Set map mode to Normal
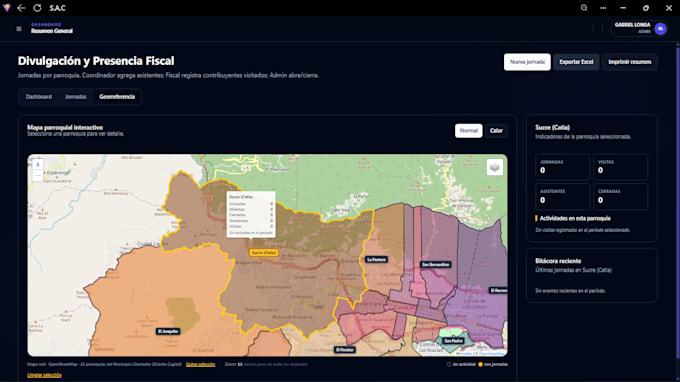 click(x=469, y=131)
